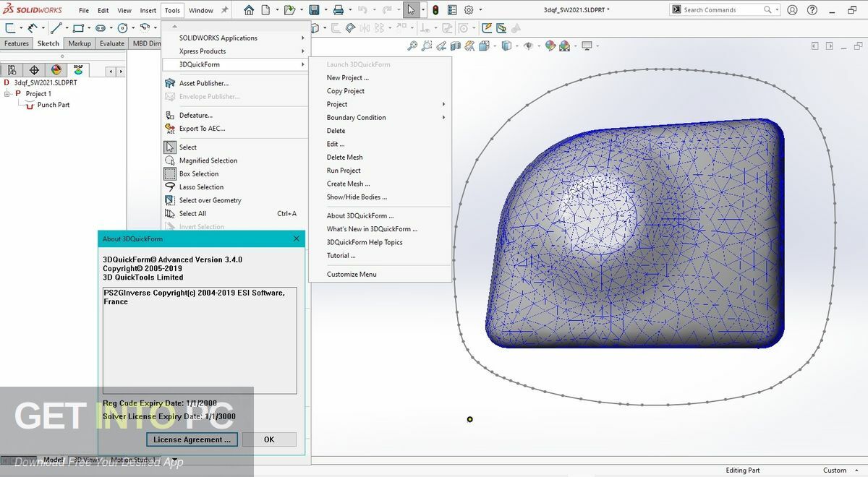Switch to the Markup tab
Viewport: 868px width, 477px height.
pos(80,43)
